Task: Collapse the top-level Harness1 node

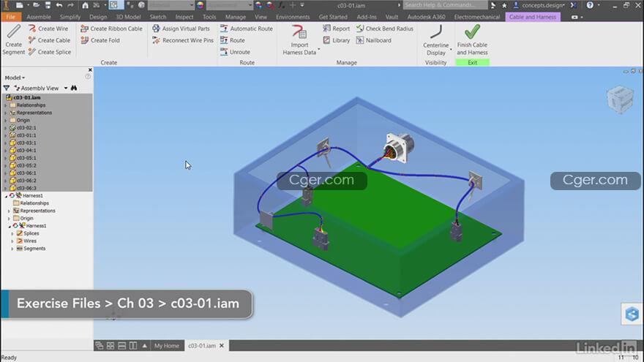Action: coord(6,196)
